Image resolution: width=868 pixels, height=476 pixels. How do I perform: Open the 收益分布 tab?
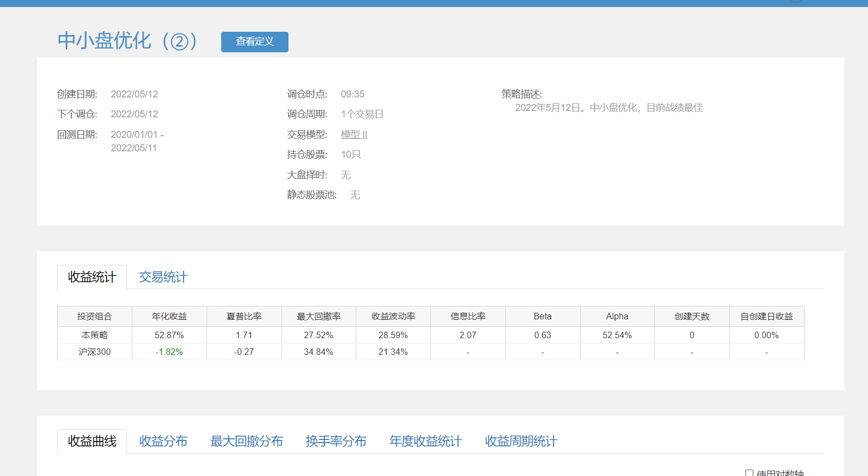pyautogui.click(x=163, y=442)
